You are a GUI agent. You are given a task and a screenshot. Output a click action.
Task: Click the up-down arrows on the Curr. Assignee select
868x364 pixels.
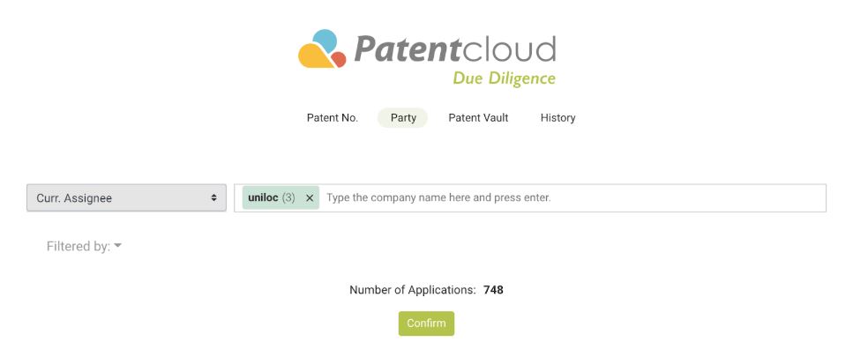click(x=213, y=198)
